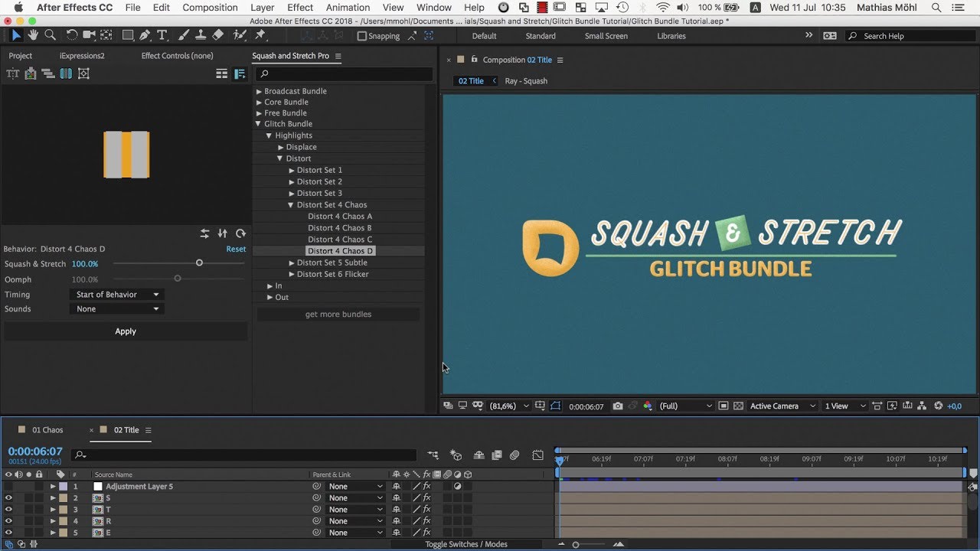Click the Motion Blur enable icon in timeline

point(514,455)
